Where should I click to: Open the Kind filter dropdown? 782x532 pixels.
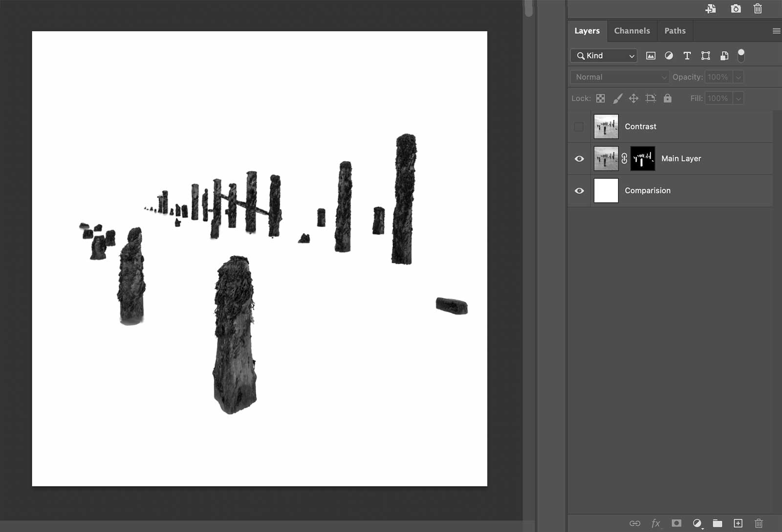coord(604,56)
